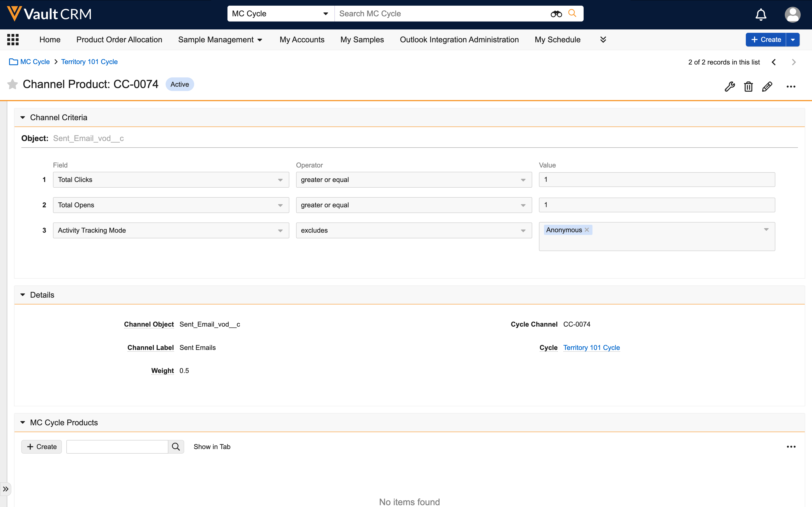Click magnifier in MC Cycle Products
This screenshot has height=507, width=812.
tap(176, 447)
